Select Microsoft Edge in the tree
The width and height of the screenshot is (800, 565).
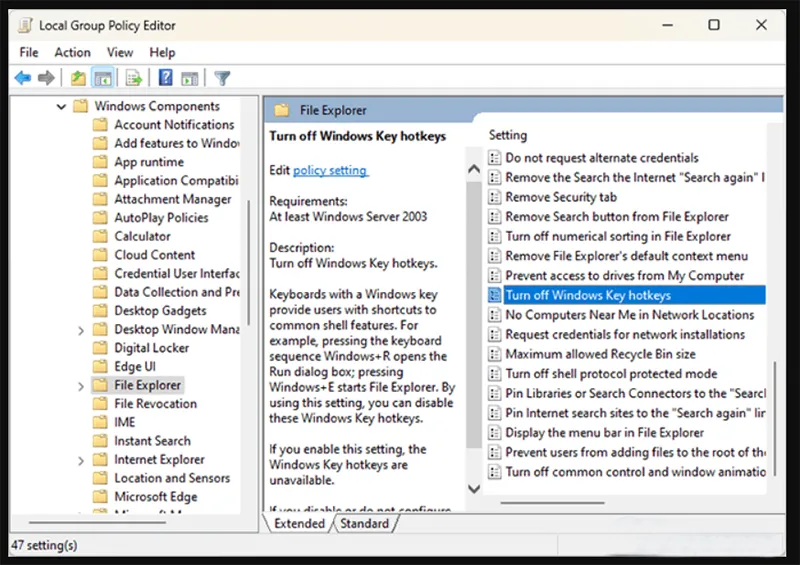[x=156, y=496]
